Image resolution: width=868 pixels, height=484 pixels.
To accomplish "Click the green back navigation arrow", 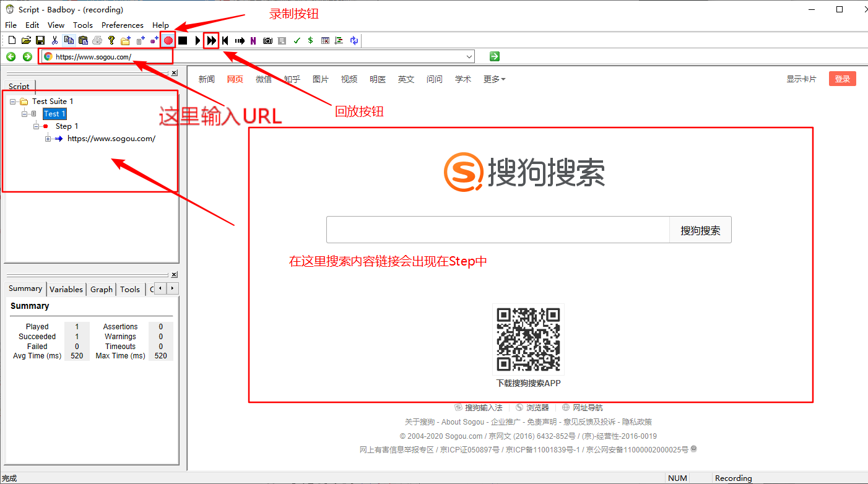I will (x=11, y=56).
